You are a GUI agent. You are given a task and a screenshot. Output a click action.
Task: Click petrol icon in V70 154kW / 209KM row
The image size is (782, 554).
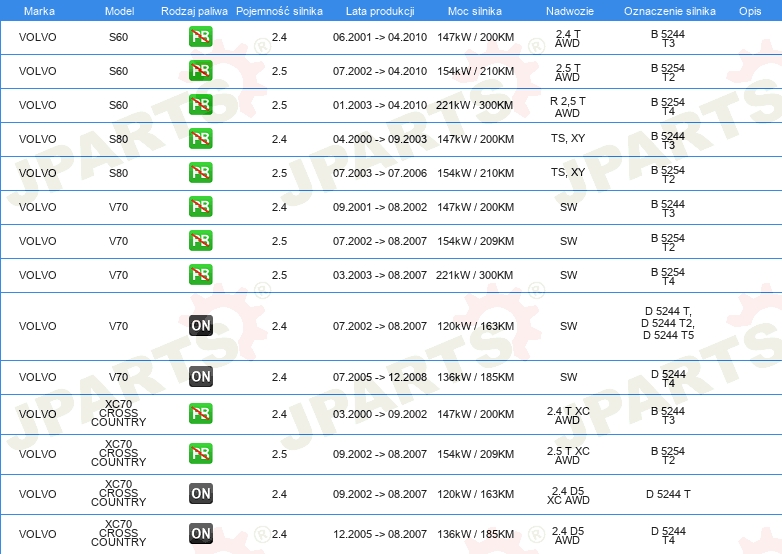(200, 240)
